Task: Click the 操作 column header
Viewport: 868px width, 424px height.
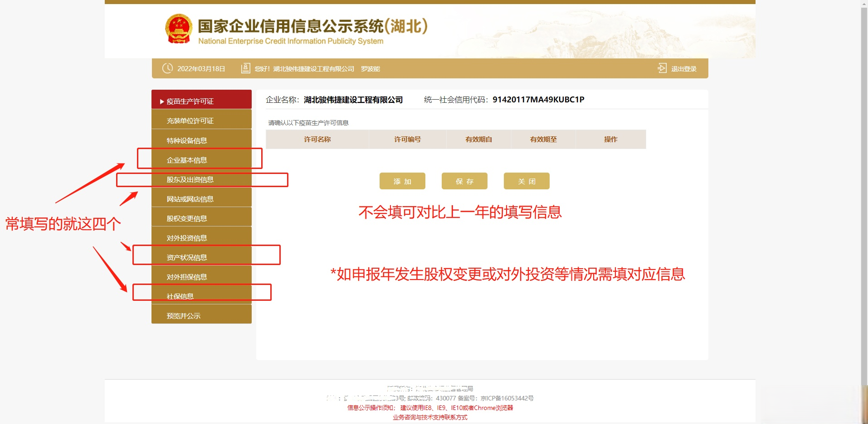Action: click(x=611, y=140)
